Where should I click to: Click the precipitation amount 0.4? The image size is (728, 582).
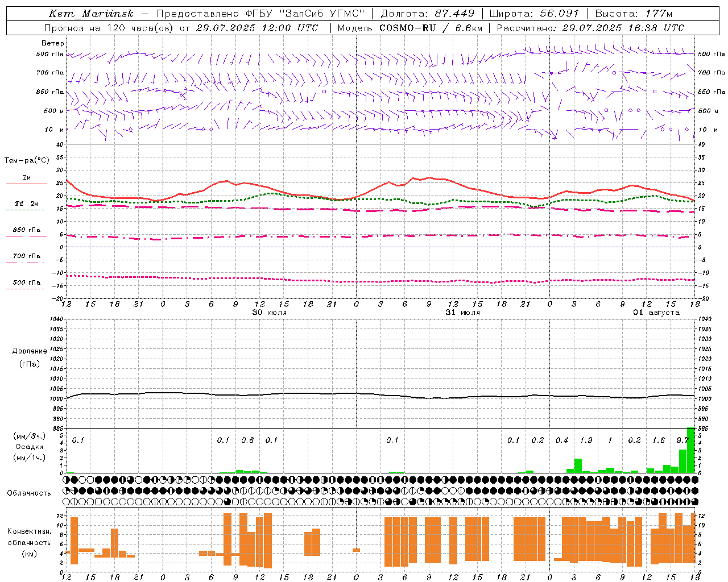[x=562, y=440]
